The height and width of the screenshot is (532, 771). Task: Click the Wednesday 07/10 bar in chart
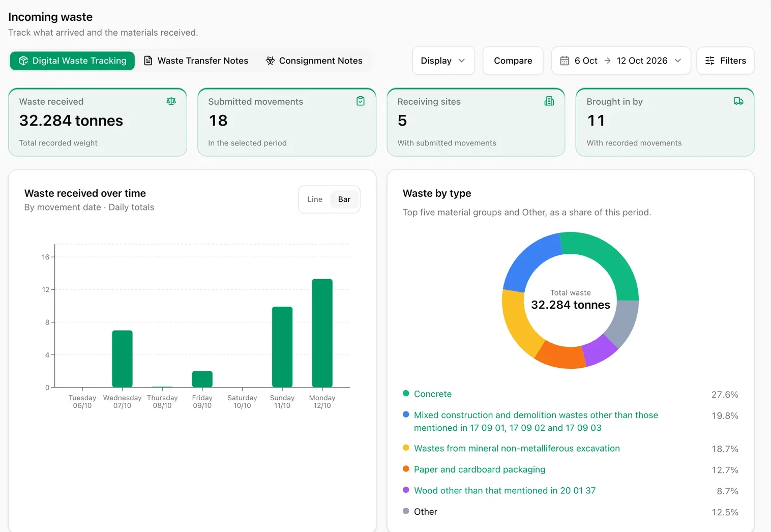pos(123,359)
